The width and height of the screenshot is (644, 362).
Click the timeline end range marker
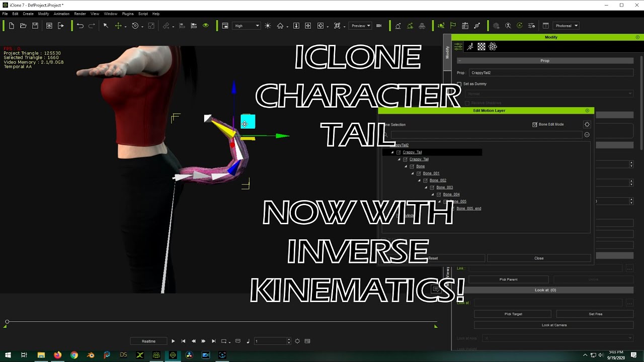pyautogui.click(x=436, y=326)
